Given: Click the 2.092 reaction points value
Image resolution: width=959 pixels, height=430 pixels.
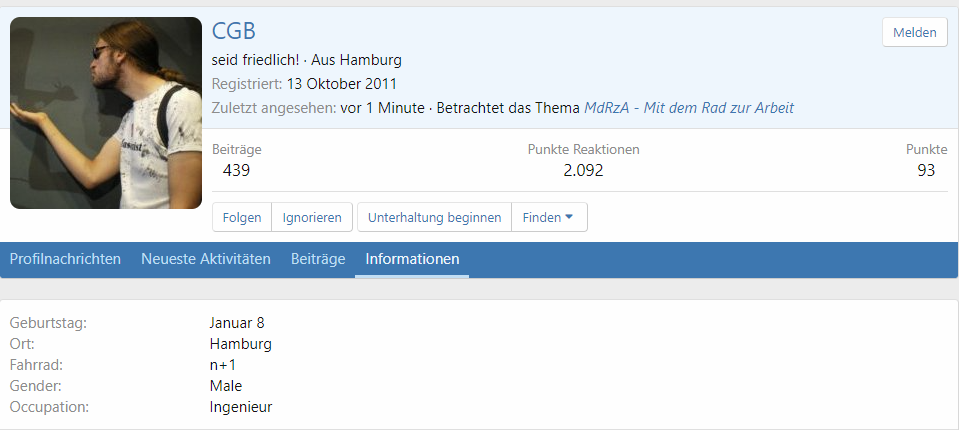Looking at the screenshot, I should point(583,170).
